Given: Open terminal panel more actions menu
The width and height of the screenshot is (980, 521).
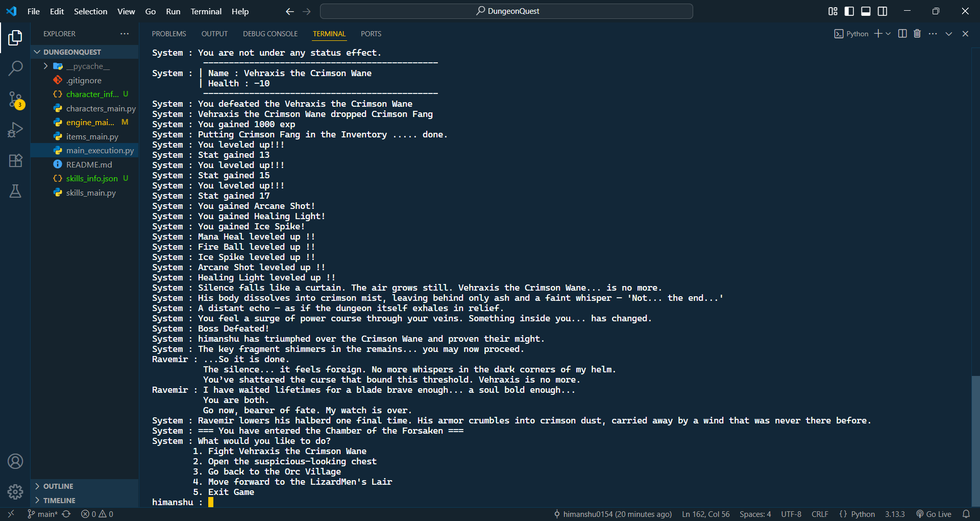Looking at the screenshot, I should [933, 34].
